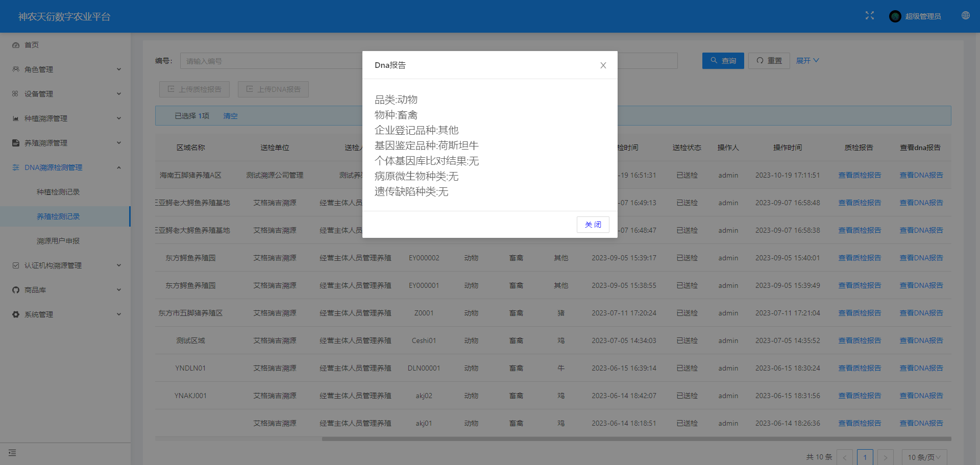Image resolution: width=980 pixels, height=465 pixels.
Task: Close the Dna报告 dialog with 关闭 button
Action: (x=593, y=225)
